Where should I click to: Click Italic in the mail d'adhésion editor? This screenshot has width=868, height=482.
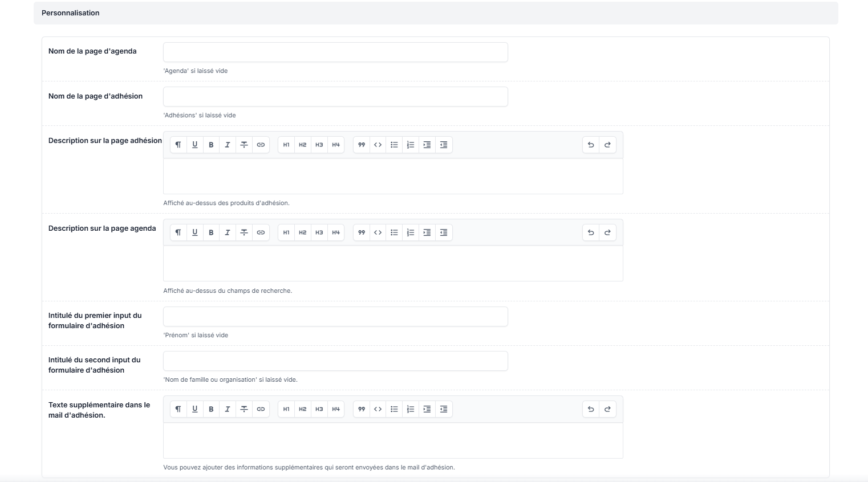pos(228,409)
